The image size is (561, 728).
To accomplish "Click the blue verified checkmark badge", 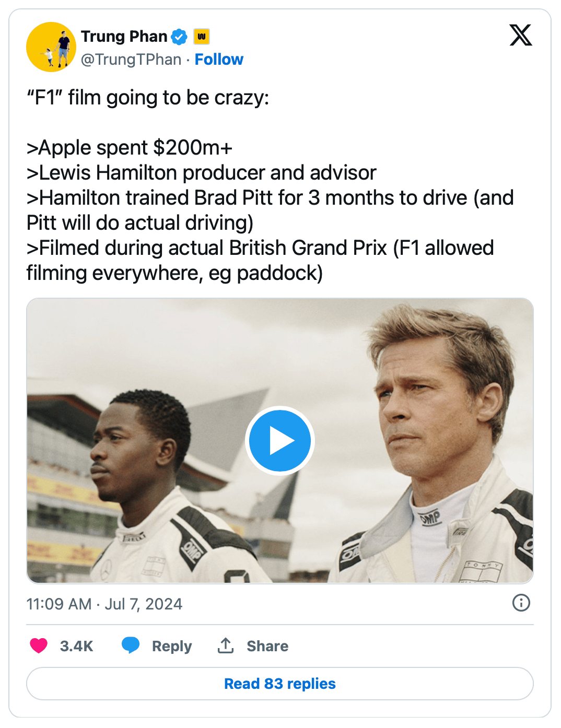I will [x=179, y=37].
